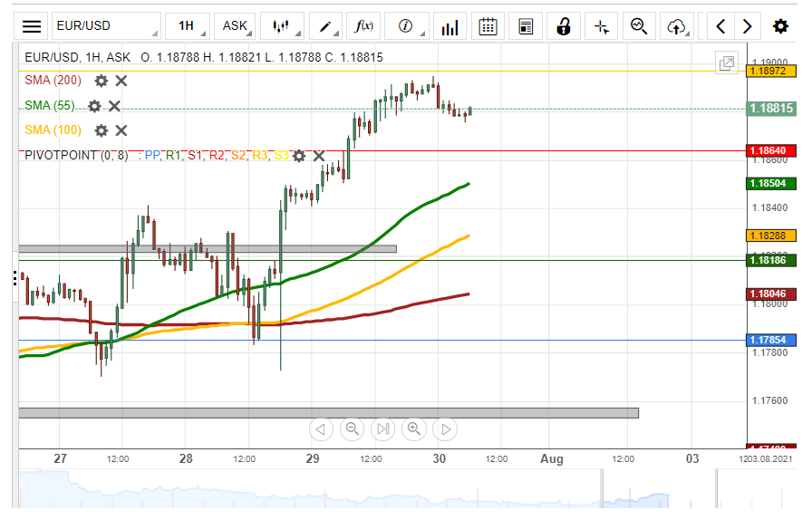The image size is (812, 520).
Task: Click the 1.18972 yellow price label
Action: (x=770, y=71)
